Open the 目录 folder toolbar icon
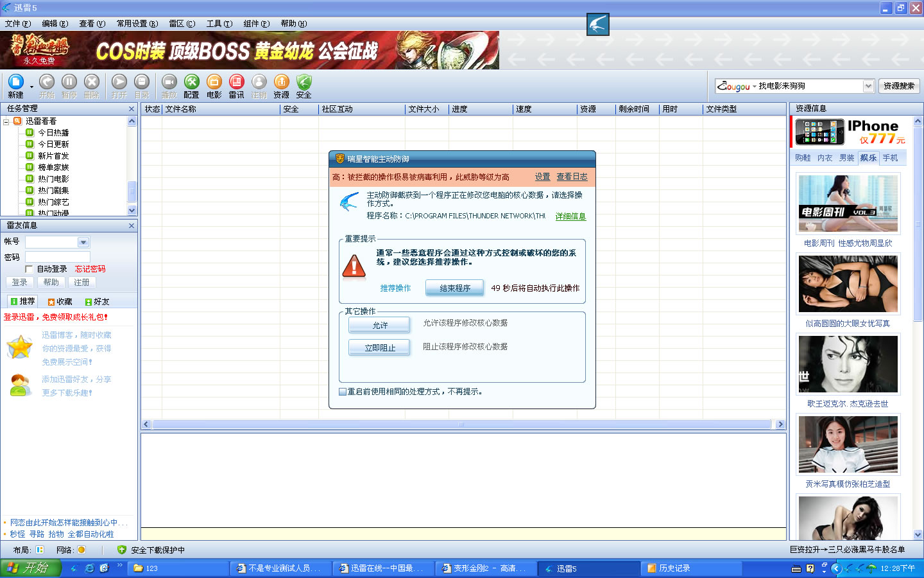Image resolution: width=924 pixels, height=578 pixels. point(142,82)
